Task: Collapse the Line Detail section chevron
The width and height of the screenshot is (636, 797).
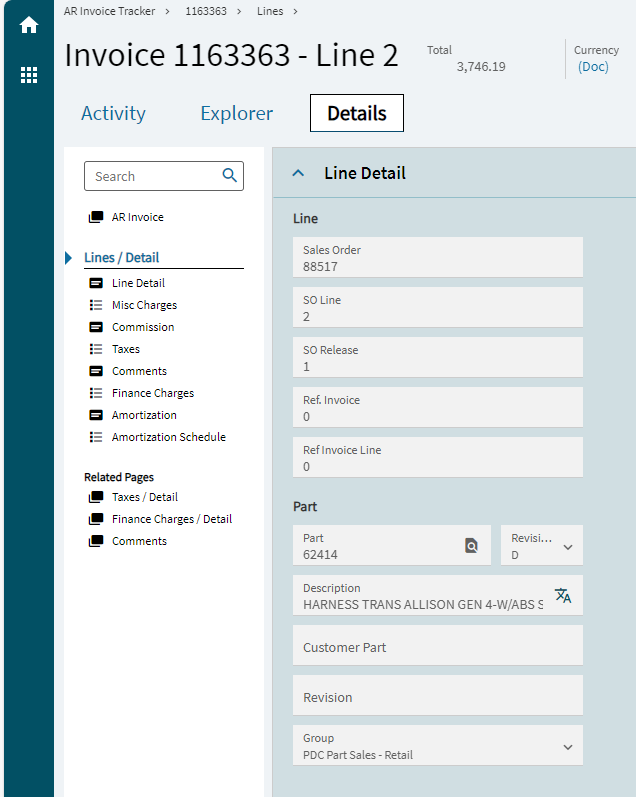Action: coord(298,173)
